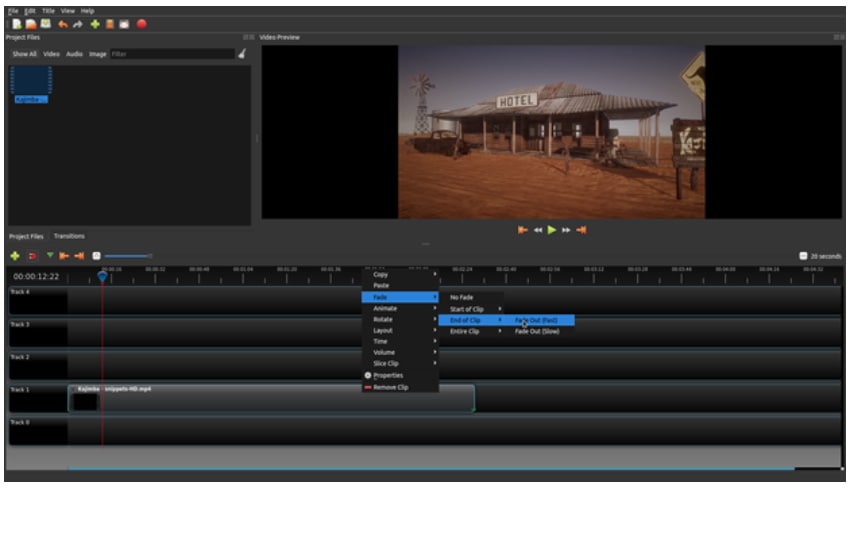852x538 pixels.
Task: Expand the Entire Clip submenu
Action: click(471, 331)
